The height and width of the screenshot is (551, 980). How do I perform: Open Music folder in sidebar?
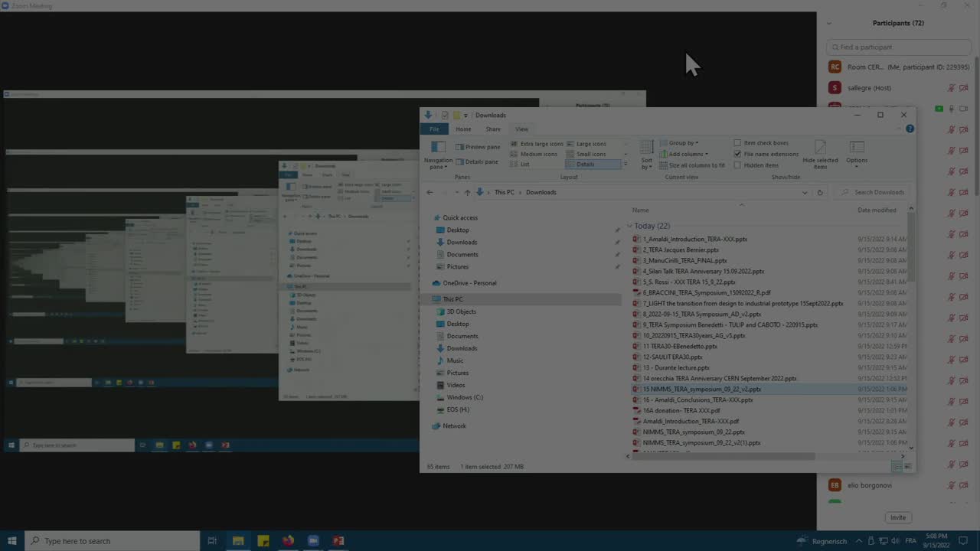[x=455, y=360]
